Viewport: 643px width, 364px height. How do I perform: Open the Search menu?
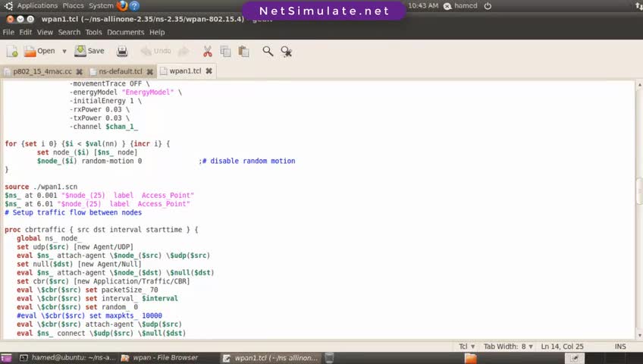[x=69, y=32]
